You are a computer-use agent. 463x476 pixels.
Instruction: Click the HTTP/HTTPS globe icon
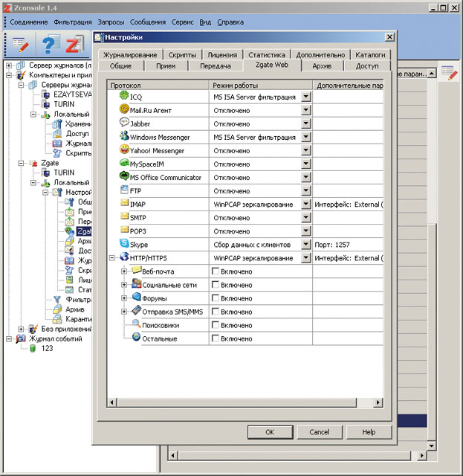point(124,257)
